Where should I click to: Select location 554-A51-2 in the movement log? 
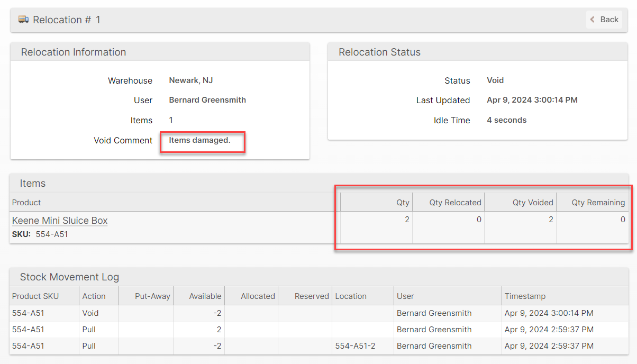click(x=355, y=346)
